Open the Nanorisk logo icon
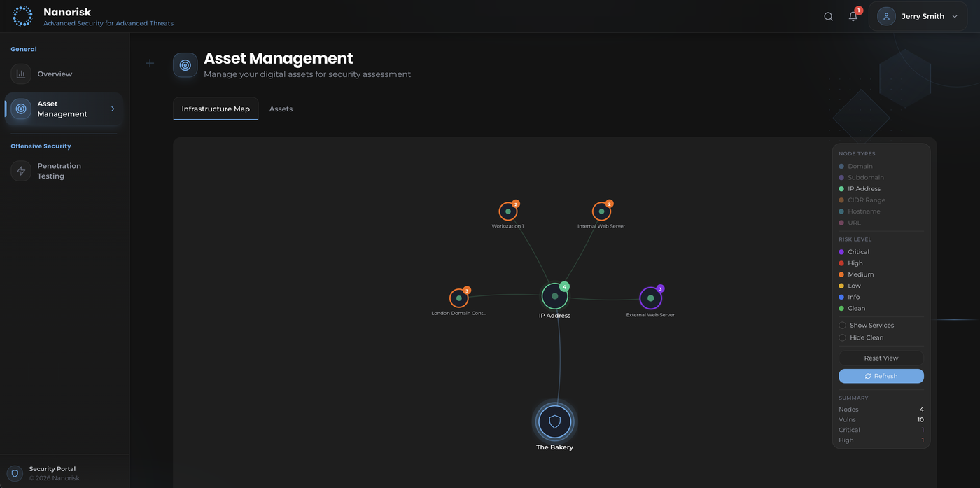This screenshot has height=488, width=980. [22, 15]
